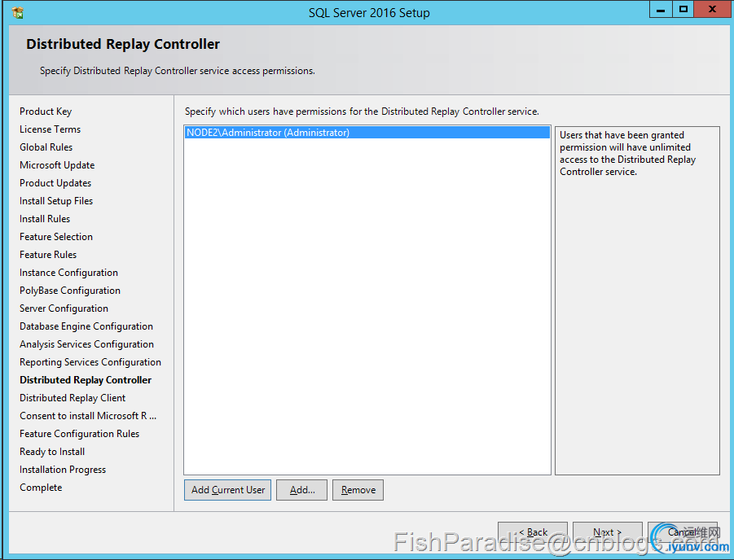Select Global Rules step in sidebar
Screen dimensions: 734x560
[46, 147]
